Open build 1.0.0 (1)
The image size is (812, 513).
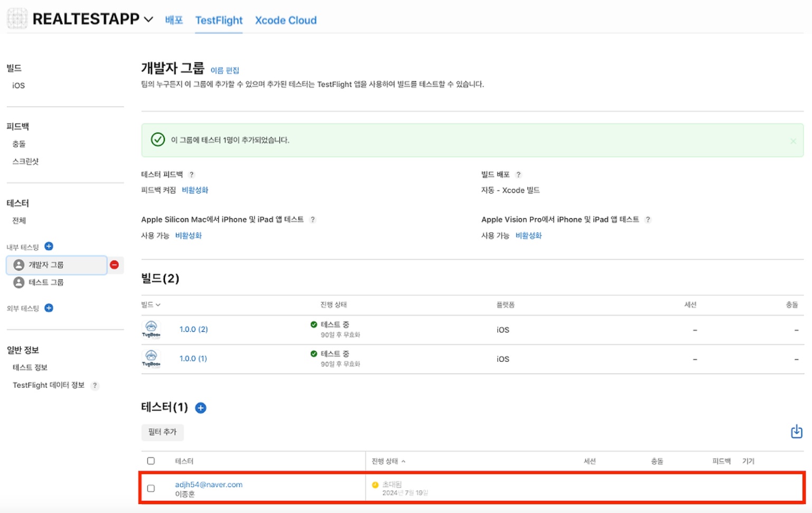coord(193,359)
